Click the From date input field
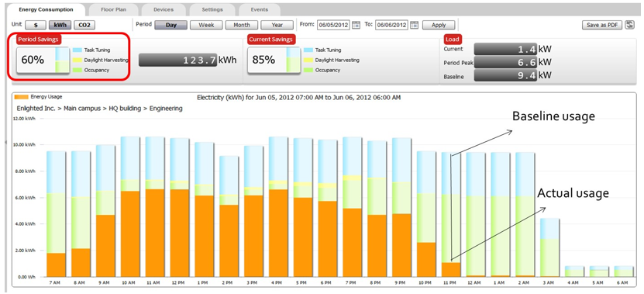The image size is (644, 294). (x=333, y=25)
